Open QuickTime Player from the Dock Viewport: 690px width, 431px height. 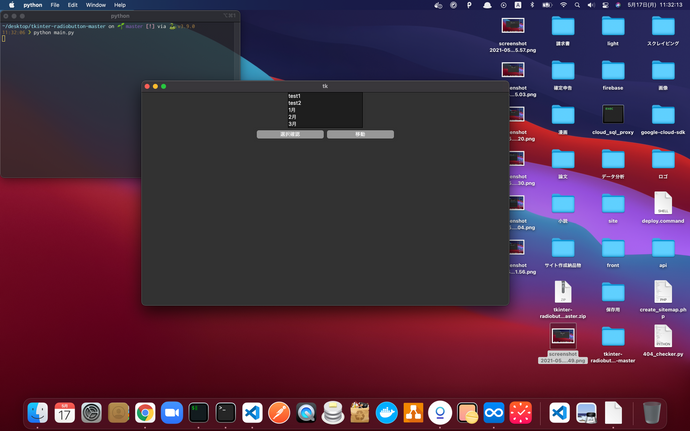[x=306, y=413]
